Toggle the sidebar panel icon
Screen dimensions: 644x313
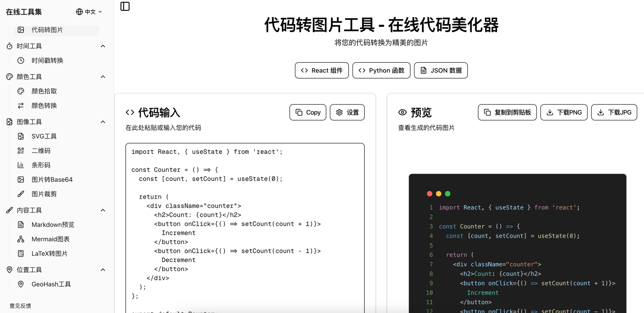point(125,6)
